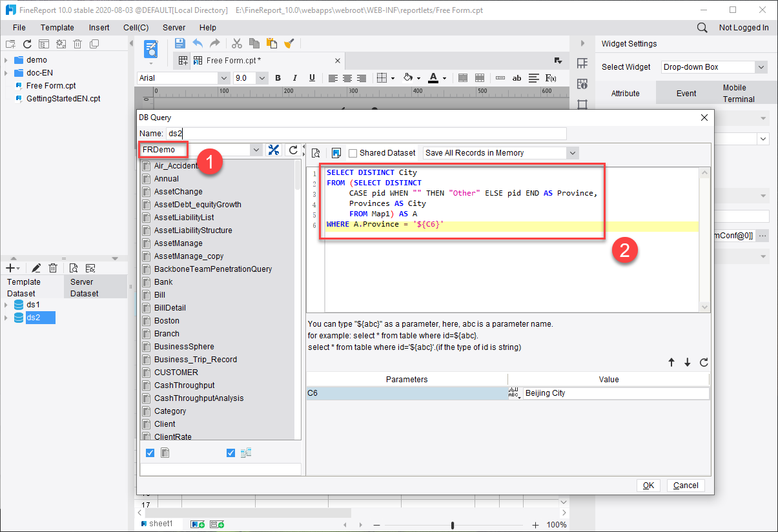Click the refresh table list icon in DB Query
The image size is (778, 532).
(x=294, y=150)
